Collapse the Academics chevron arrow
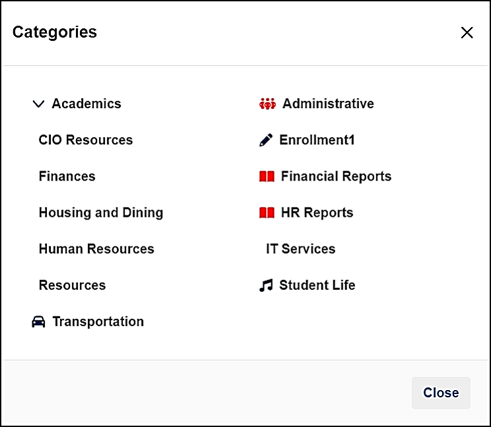The height and width of the screenshot is (427, 491). [x=38, y=104]
